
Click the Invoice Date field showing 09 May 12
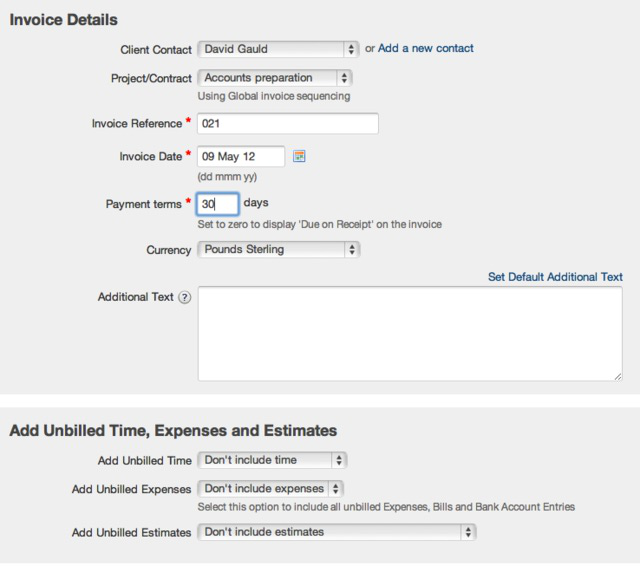tap(241, 156)
